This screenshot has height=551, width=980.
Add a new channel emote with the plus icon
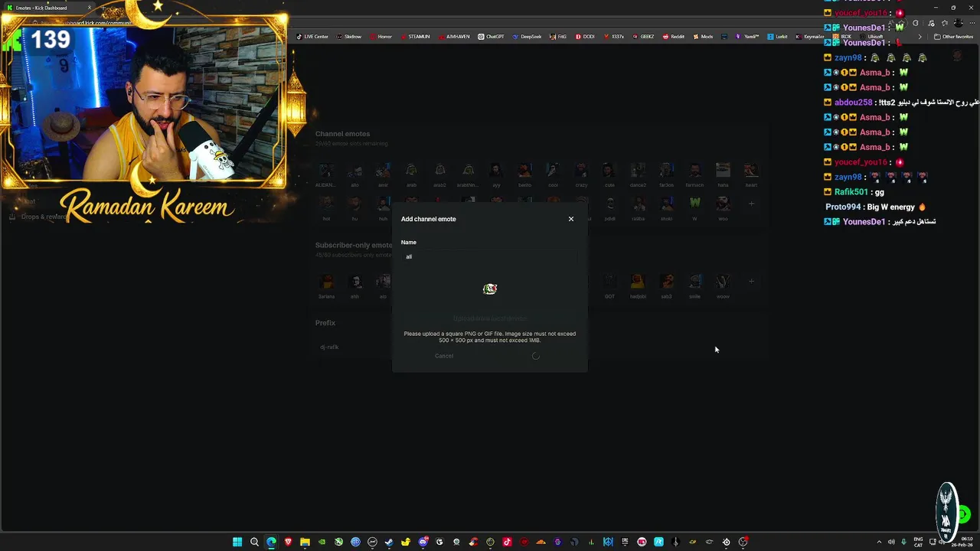click(x=751, y=204)
